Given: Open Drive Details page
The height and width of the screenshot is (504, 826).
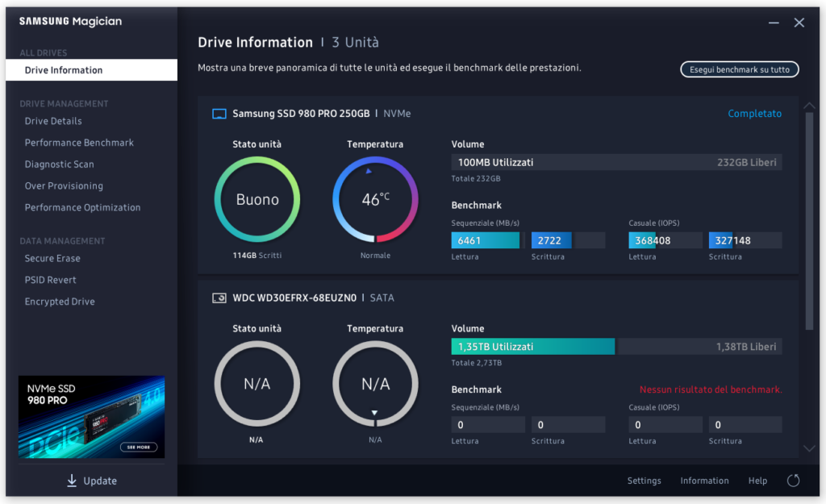Looking at the screenshot, I should click(x=53, y=121).
